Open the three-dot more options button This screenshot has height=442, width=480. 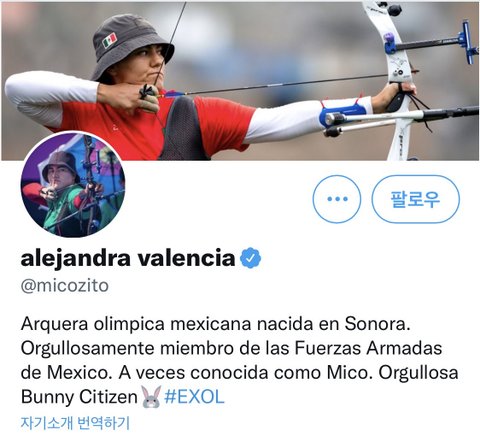coord(337,199)
